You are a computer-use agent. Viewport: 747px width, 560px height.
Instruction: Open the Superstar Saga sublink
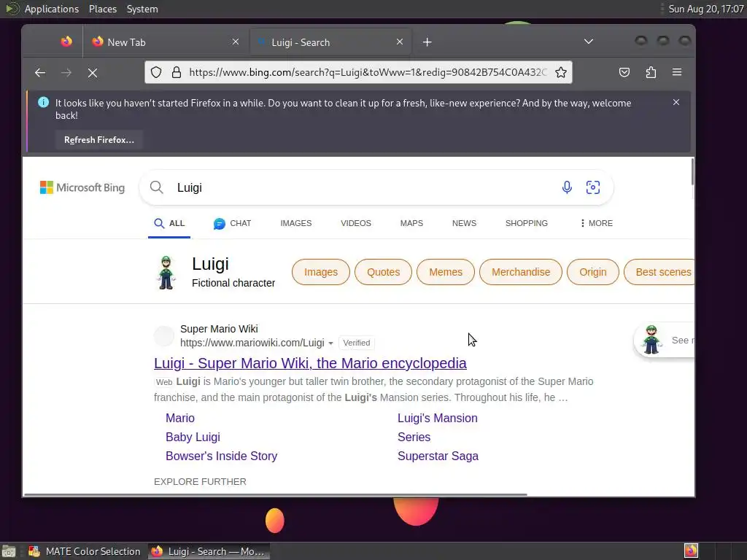click(438, 456)
